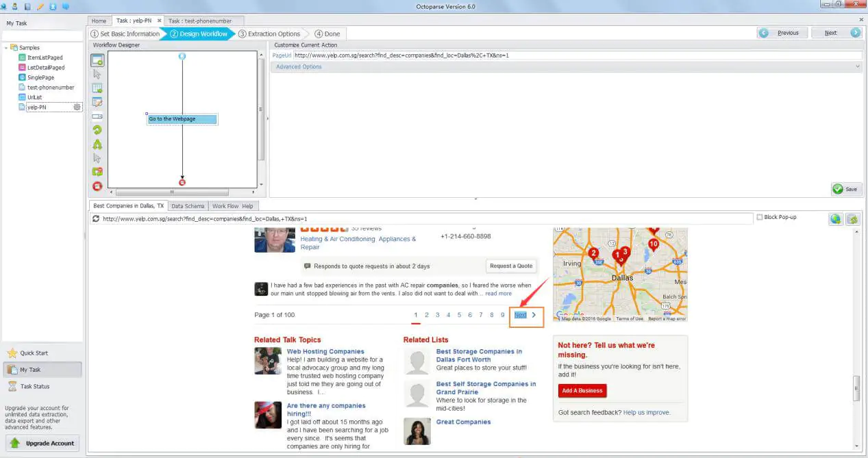Open the My Task sidebar section
868x458 pixels.
point(42,370)
